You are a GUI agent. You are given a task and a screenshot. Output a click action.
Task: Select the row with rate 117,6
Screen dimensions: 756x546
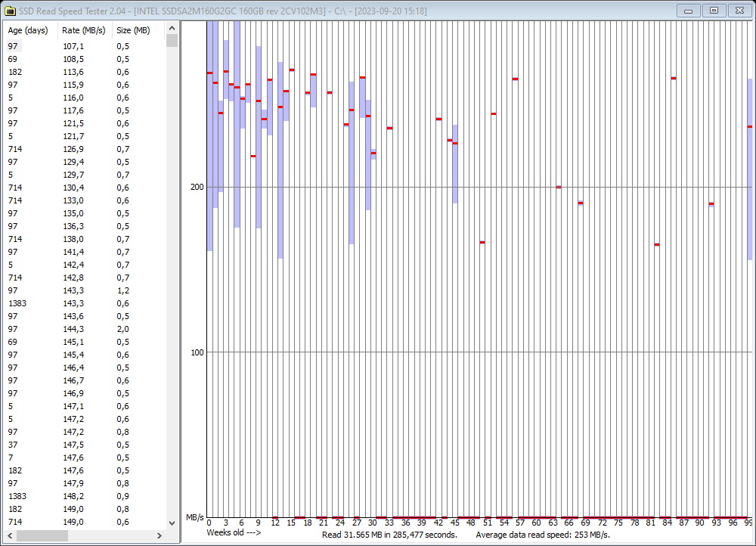tap(85, 110)
